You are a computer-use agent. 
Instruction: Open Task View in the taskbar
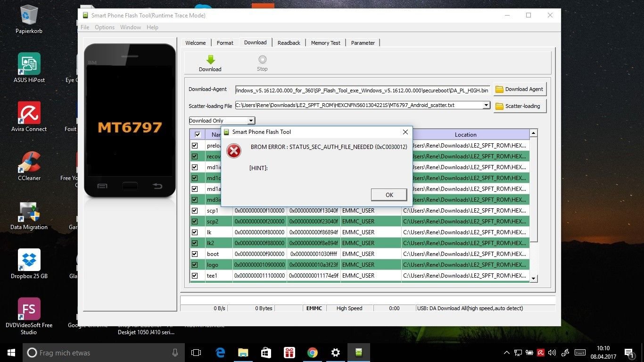pos(196,353)
